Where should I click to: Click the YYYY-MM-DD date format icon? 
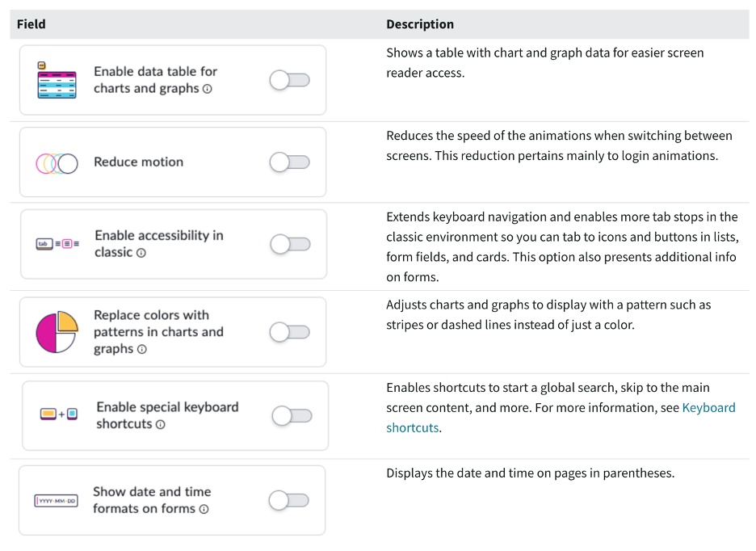tap(55, 500)
